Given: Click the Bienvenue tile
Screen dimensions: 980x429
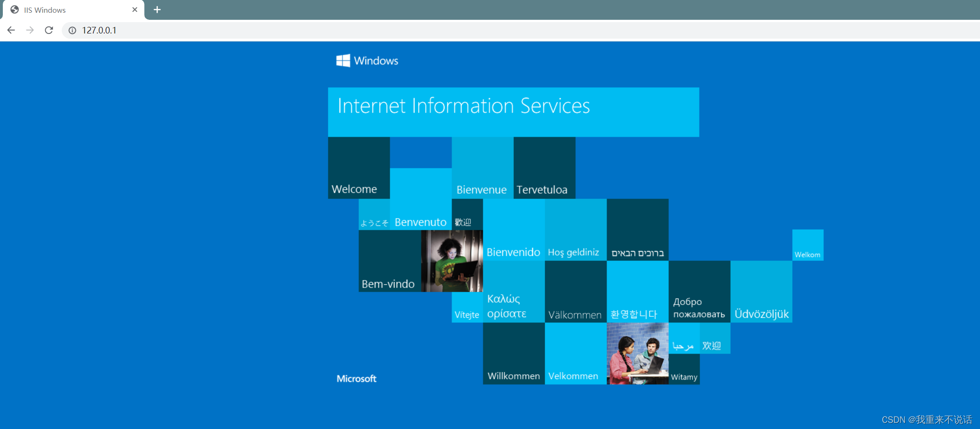Looking at the screenshot, I should (x=483, y=168).
